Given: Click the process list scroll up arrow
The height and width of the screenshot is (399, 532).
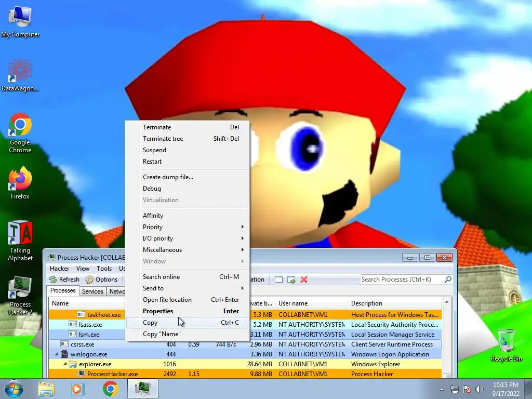Looking at the screenshot, I should (x=447, y=302).
